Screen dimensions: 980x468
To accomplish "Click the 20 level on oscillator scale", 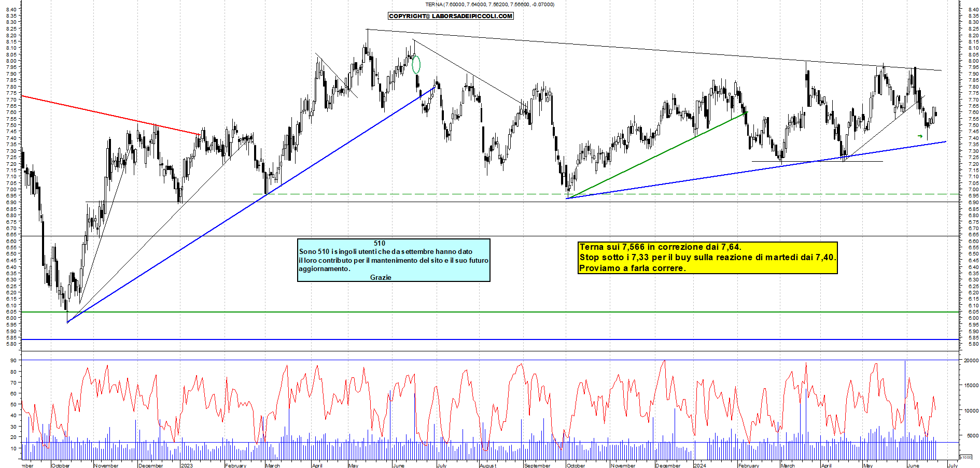I will (13, 437).
